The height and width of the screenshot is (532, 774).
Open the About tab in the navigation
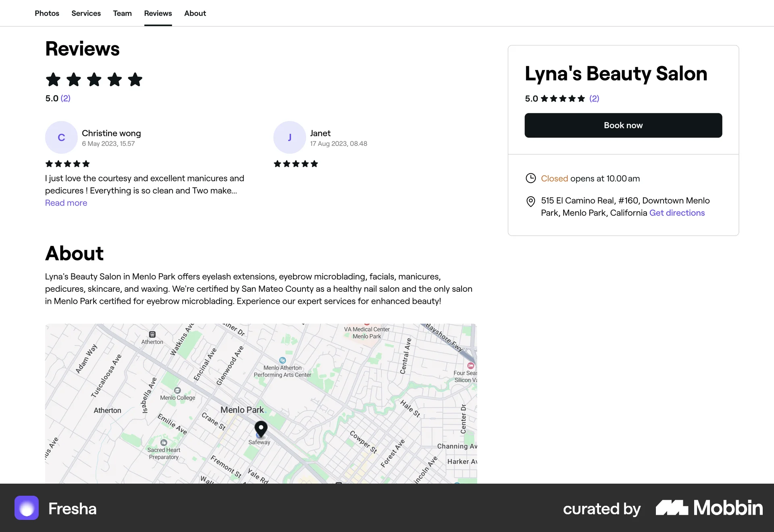[195, 13]
